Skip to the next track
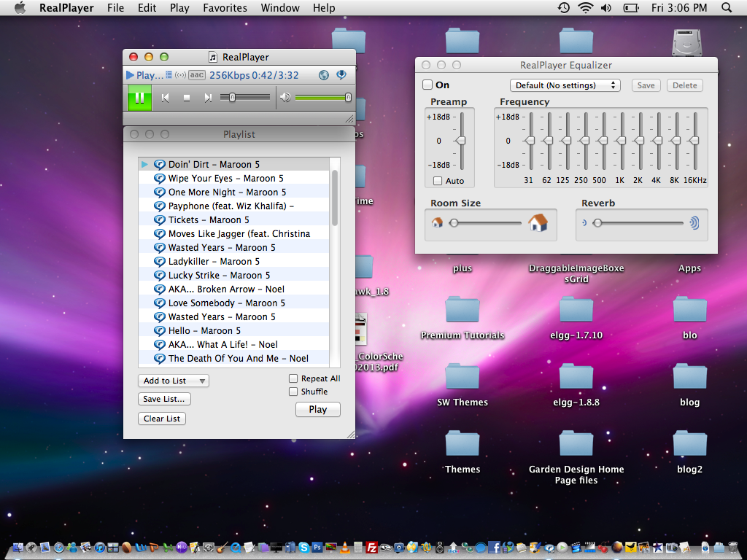747x560 pixels. 208,98
